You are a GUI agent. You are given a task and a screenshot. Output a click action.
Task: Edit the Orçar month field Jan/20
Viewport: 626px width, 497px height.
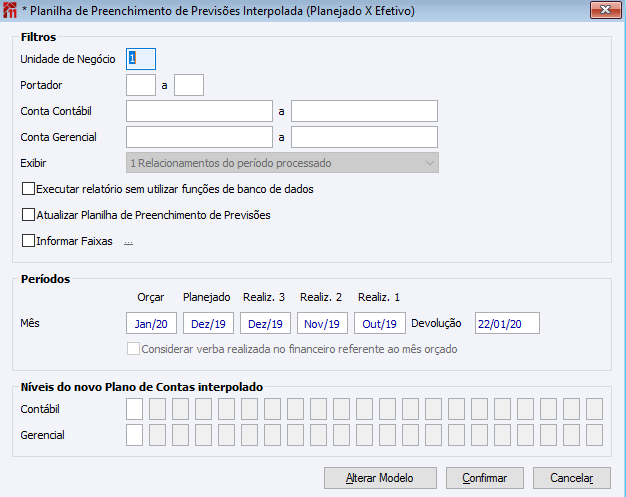pyautogui.click(x=152, y=323)
